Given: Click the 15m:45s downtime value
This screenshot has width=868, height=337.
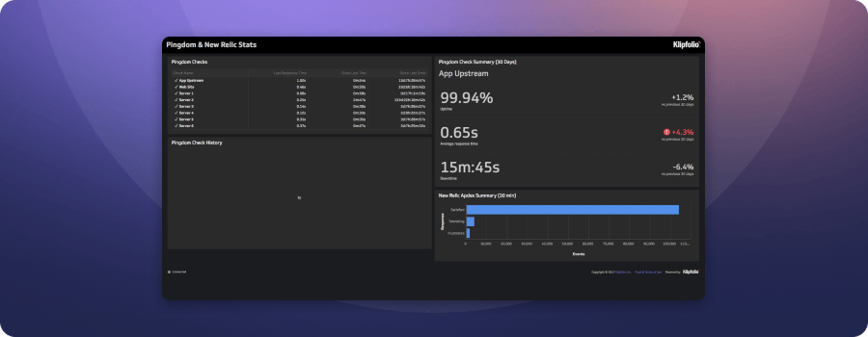Looking at the screenshot, I should 470,167.
